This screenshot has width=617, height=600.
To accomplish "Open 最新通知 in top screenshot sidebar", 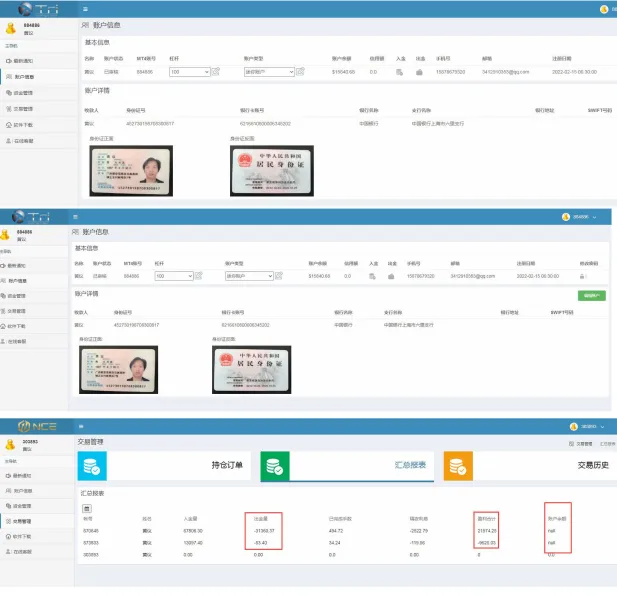I will (x=39, y=61).
